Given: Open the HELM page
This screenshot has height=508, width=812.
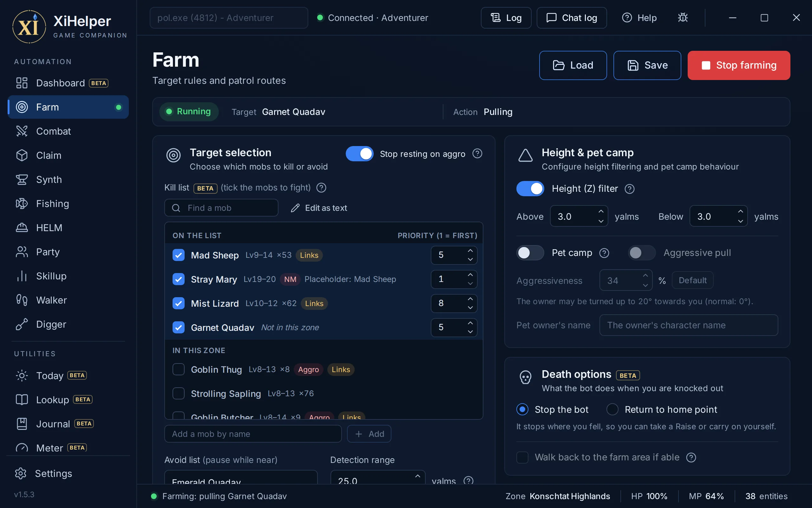Looking at the screenshot, I should tap(68, 228).
